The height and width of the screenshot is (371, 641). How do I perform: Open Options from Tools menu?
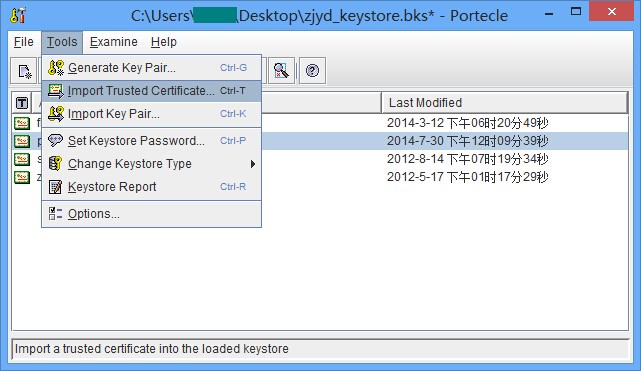pos(151,214)
